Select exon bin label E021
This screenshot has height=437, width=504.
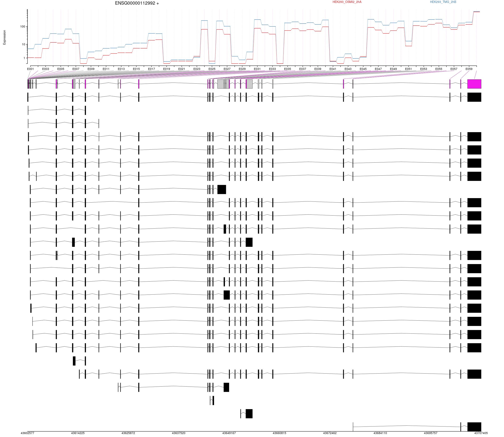[182, 69]
